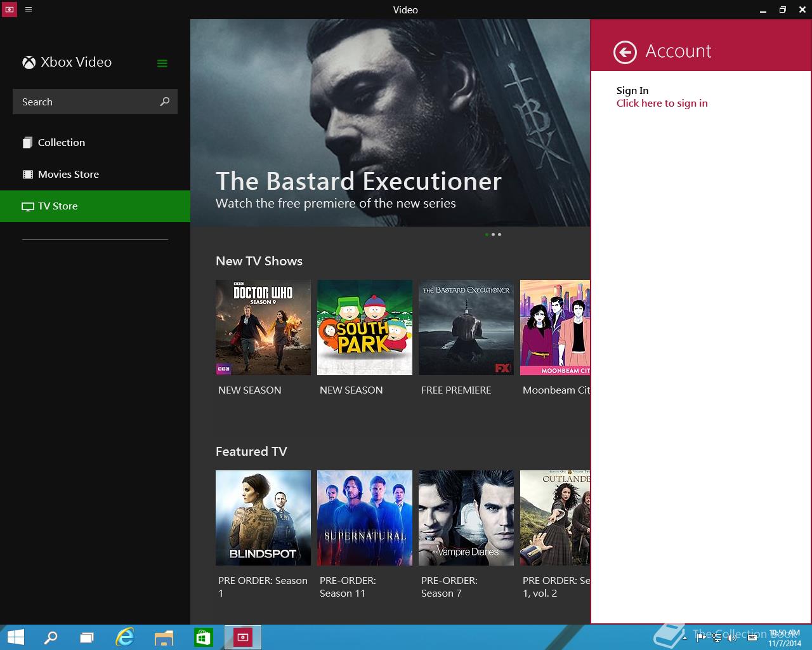
Task: Launch Internet Explorer from the taskbar
Action: coord(125,637)
